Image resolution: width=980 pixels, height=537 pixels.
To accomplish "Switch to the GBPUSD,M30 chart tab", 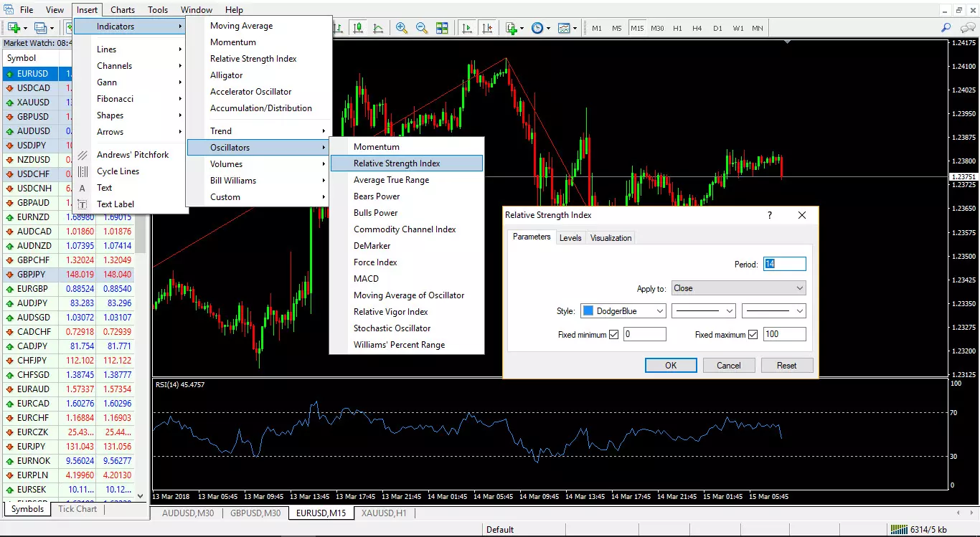I will click(255, 513).
